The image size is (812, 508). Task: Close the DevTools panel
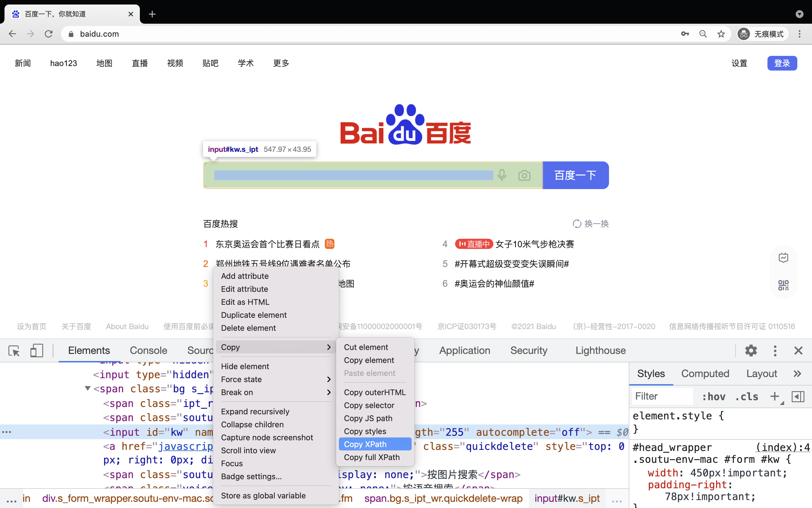click(798, 351)
